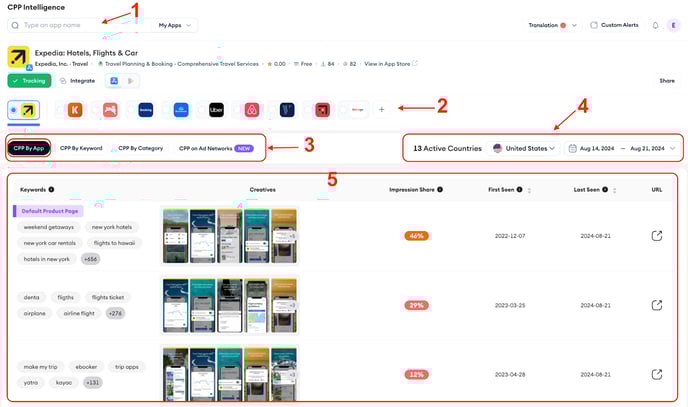Image resolution: width=688 pixels, height=407 pixels.
Task: Select the orange K app icon
Action: tap(75, 110)
